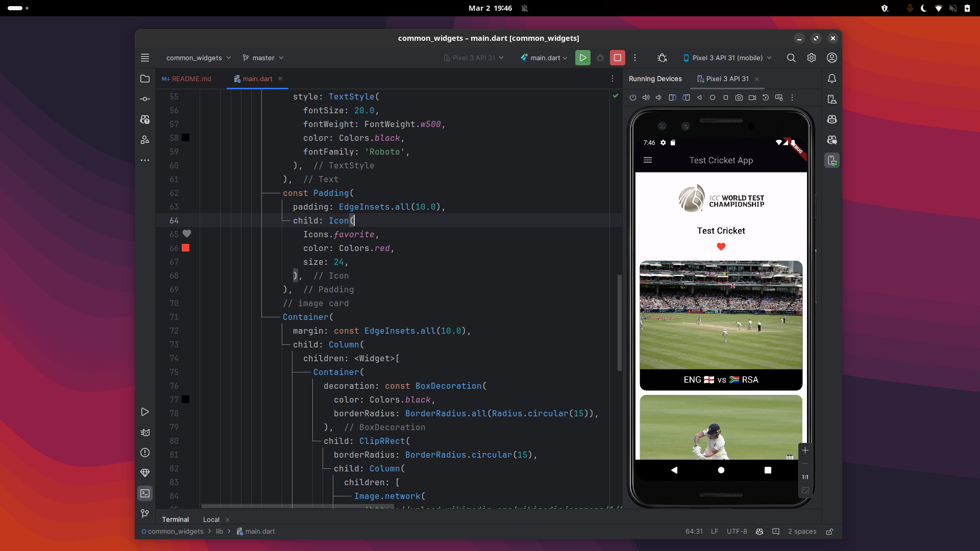
Task: Tap ENG vs RSA match image
Action: tap(721, 315)
